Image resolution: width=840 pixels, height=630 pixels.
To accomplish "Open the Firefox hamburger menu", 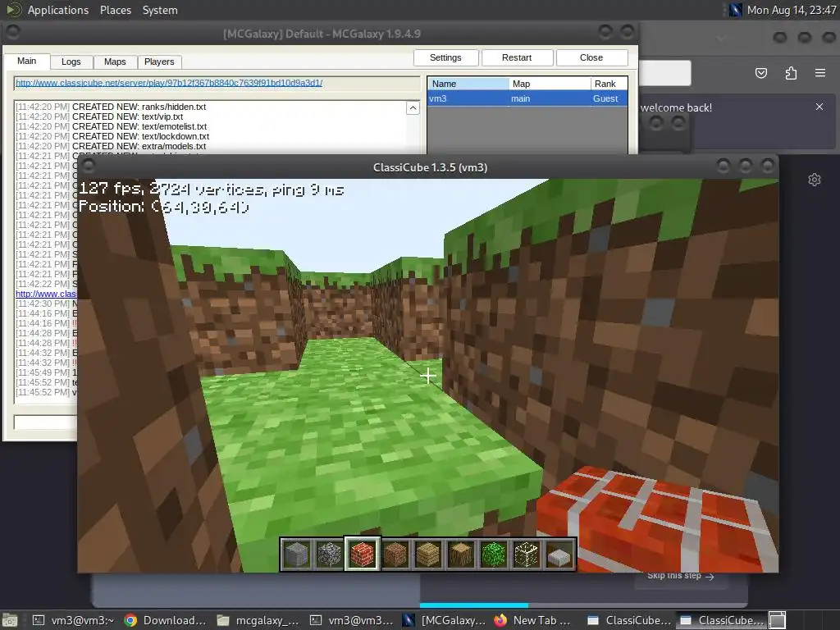I will click(x=820, y=73).
